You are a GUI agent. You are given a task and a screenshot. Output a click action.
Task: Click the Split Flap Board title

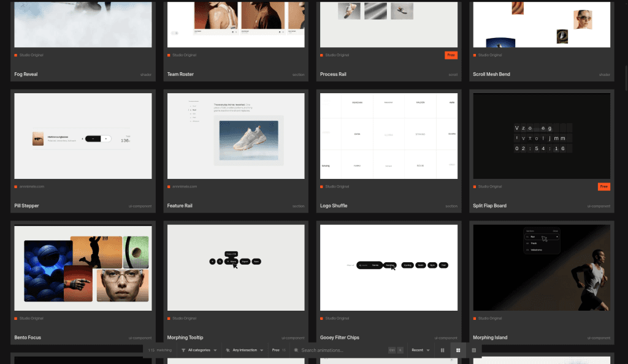point(490,206)
